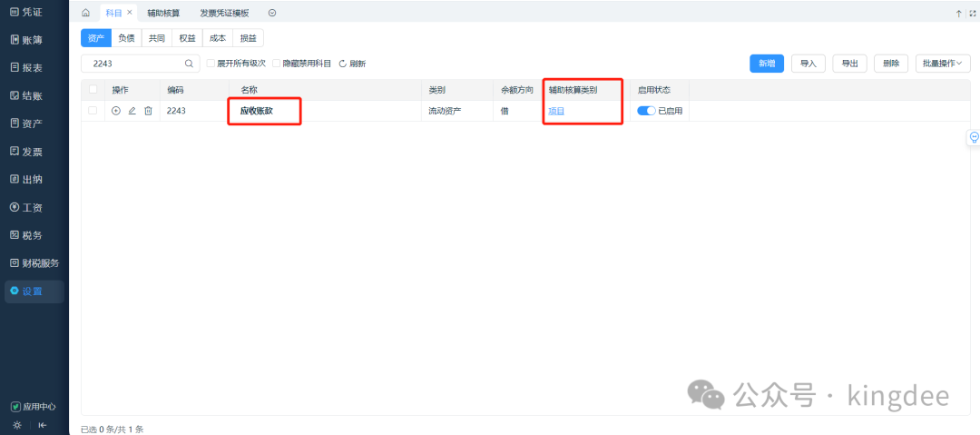Tick the checkbox for row 2243

(x=93, y=111)
